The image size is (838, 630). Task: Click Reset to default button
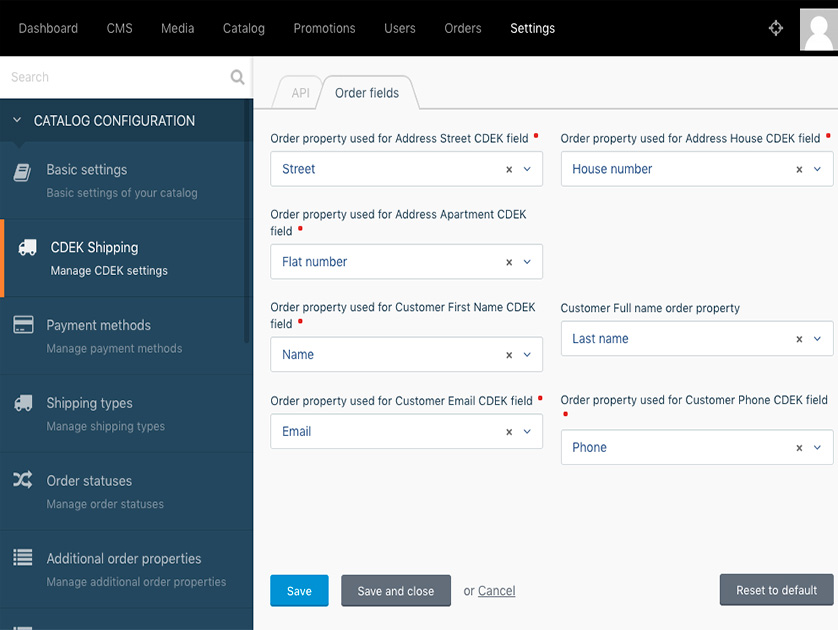click(777, 590)
